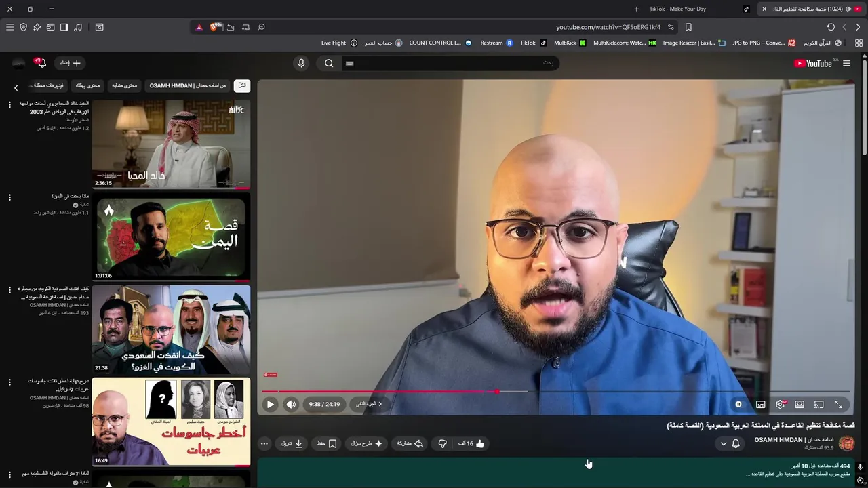Go to YouTube home via logo
Image resolution: width=868 pixels, height=488 pixels.
pos(813,63)
